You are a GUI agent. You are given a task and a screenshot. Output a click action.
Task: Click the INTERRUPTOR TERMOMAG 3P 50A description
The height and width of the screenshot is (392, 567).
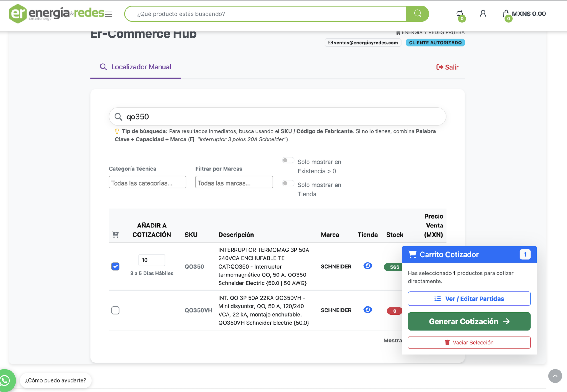point(264,266)
